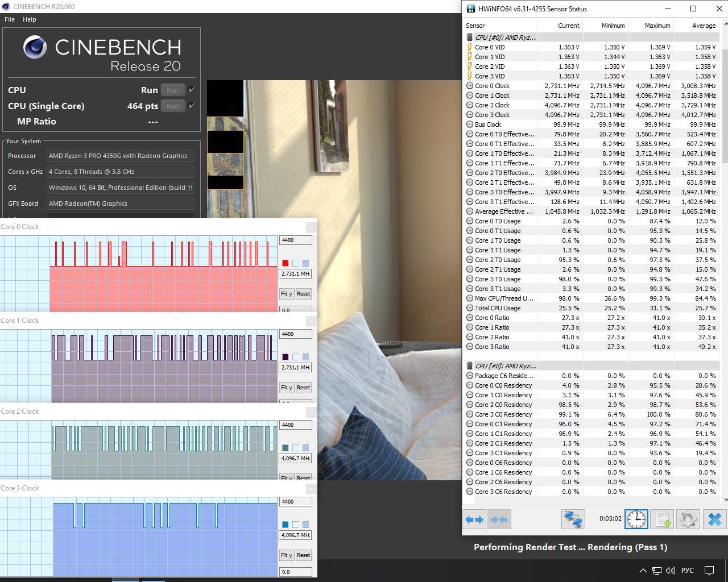
Task: Click the Processor field showing AMD Ryzen 3 PRO 4350G
Action: point(120,156)
